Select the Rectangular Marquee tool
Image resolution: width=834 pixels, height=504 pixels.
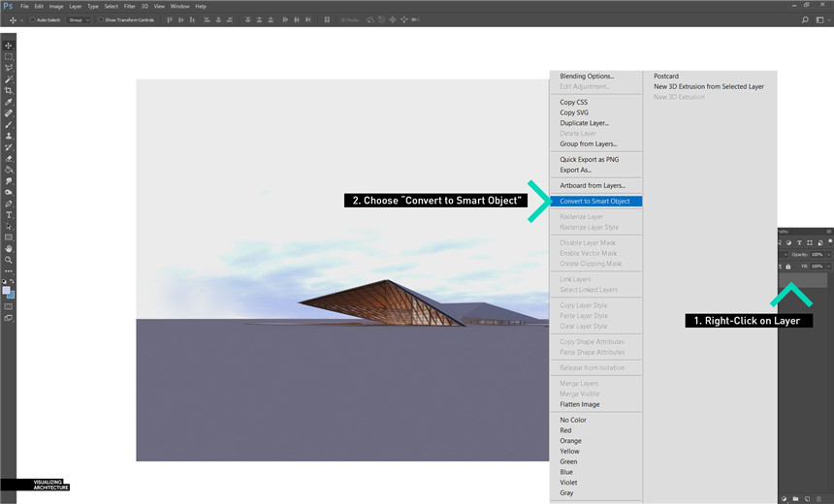click(9, 57)
